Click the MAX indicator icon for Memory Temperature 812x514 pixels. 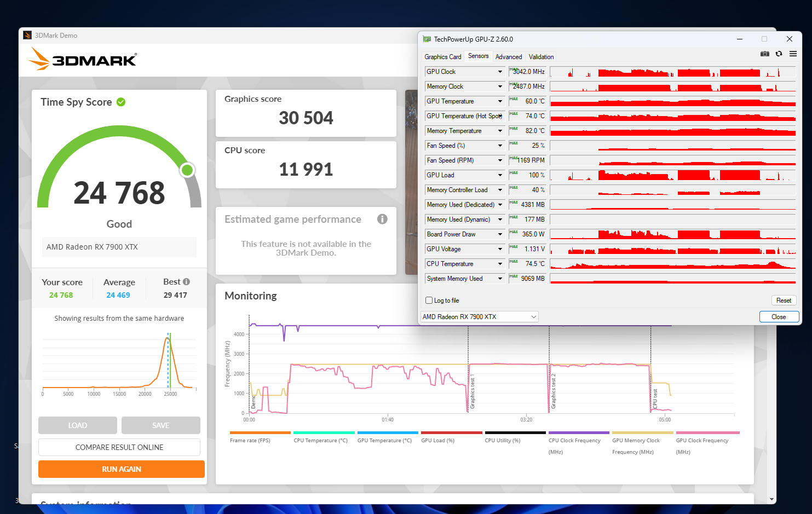coord(513,129)
